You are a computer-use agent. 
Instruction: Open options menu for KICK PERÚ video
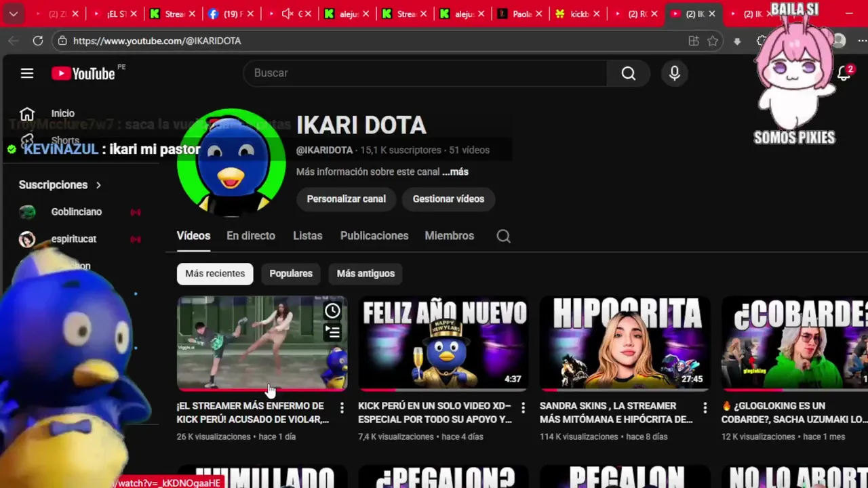click(523, 407)
